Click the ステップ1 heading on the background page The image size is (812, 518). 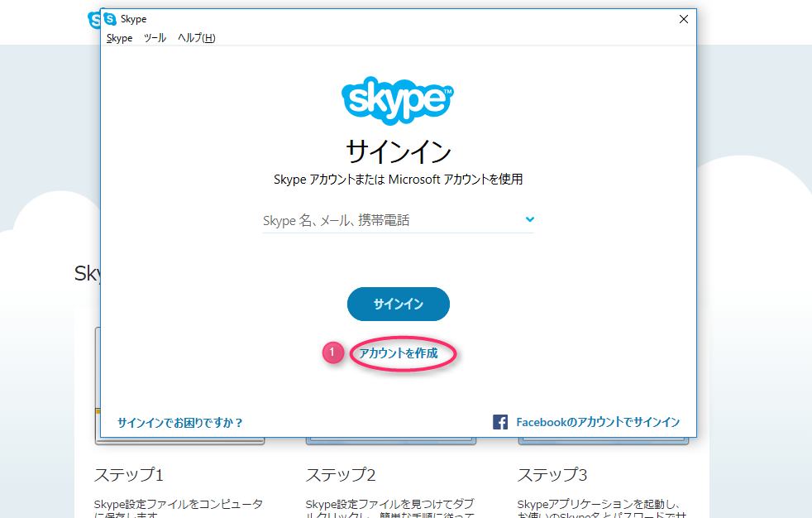point(129,474)
